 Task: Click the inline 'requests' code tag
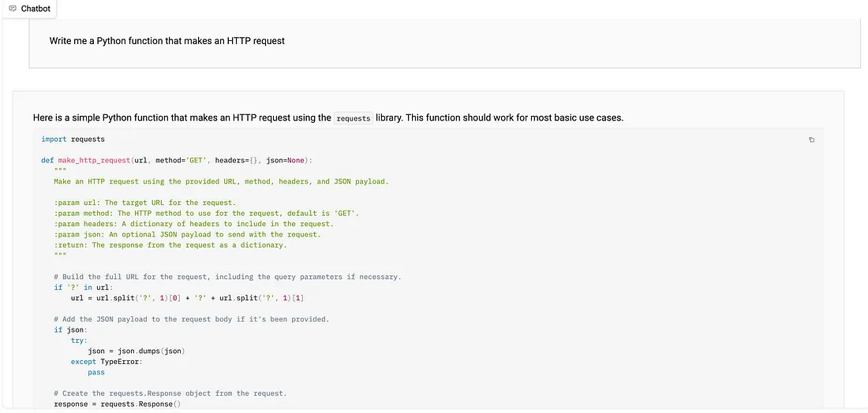(354, 118)
